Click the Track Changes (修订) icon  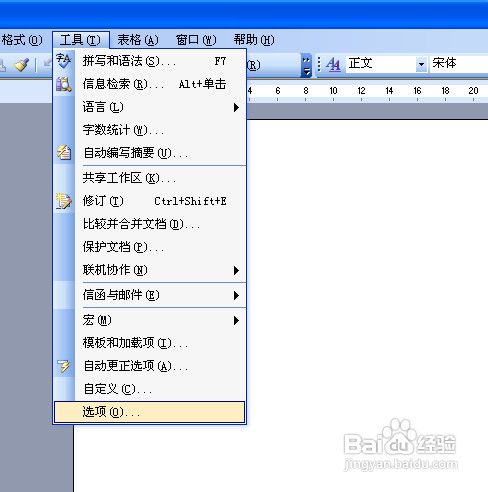tap(63, 201)
